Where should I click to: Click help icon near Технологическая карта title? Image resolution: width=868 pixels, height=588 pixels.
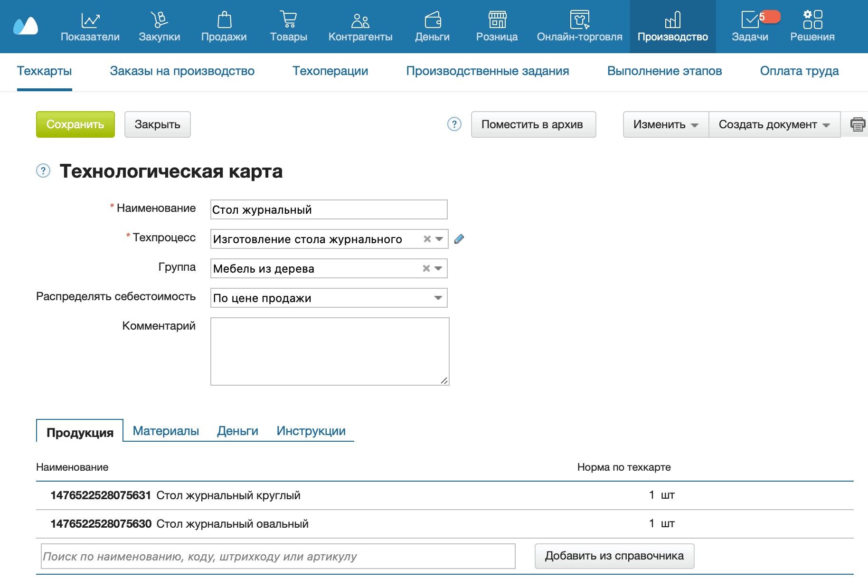(43, 171)
